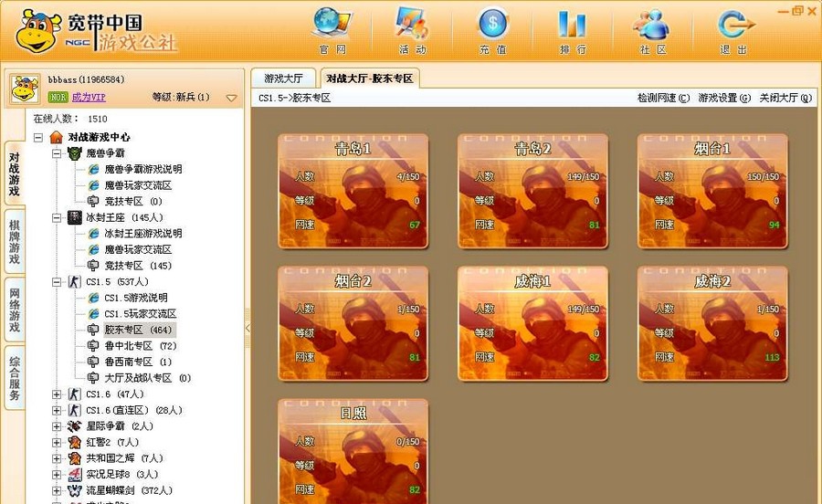The image size is (822, 504).
Task: Switch to the 棋牌游戏 side tab
Action: tap(14, 242)
